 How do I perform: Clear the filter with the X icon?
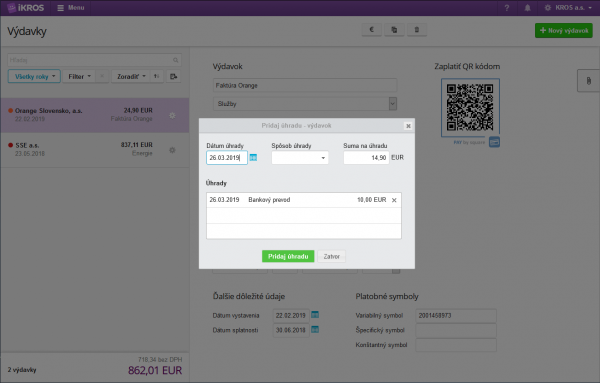(102, 77)
